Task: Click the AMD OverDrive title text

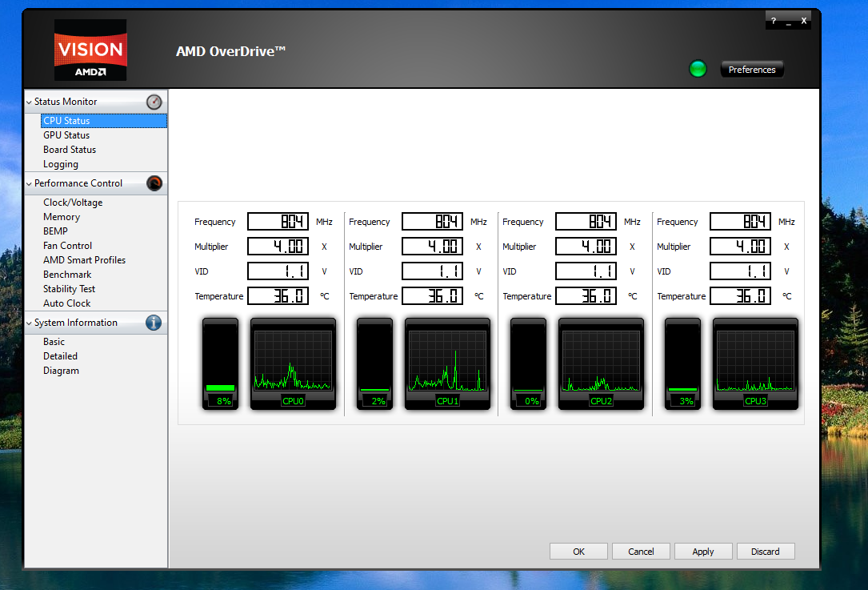Action: pyautogui.click(x=231, y=51)
